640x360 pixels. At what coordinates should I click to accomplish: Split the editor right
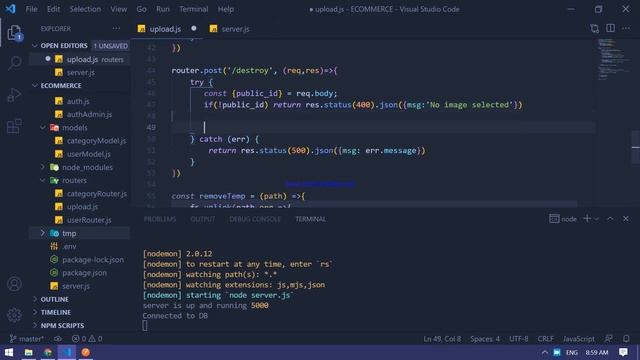pyautogui.click(x=610, y=28)
